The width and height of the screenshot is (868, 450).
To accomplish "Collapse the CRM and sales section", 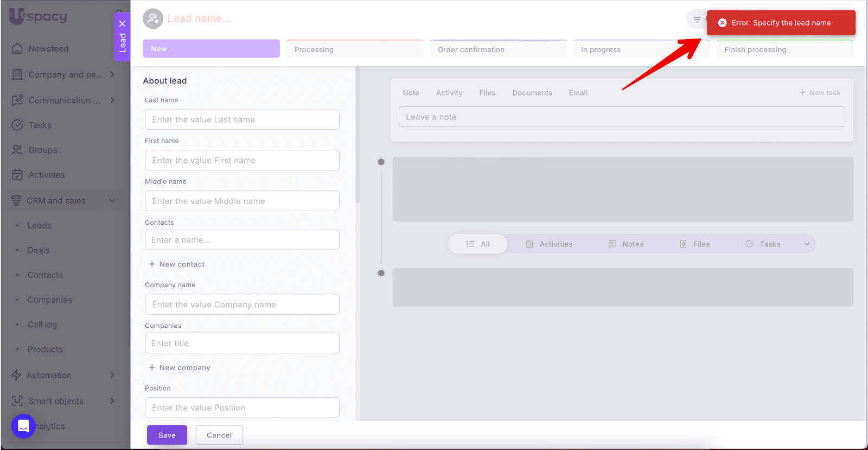I will tap(112, 201).
